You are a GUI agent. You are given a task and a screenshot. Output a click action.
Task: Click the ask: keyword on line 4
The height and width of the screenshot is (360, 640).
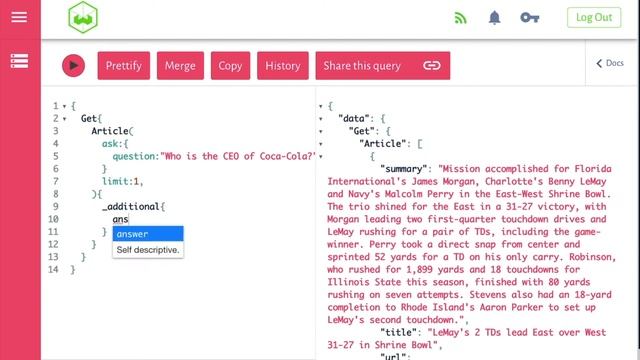[x=112, y=144]
